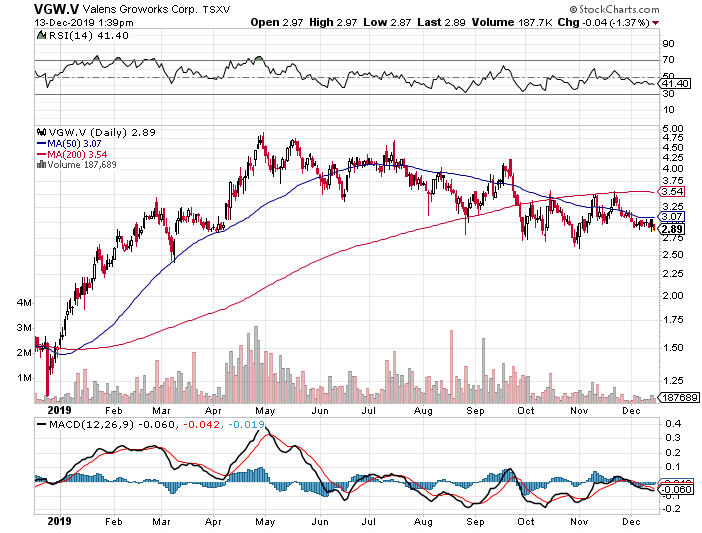Click the High 2.97 value
The height and width of the screenshot is (533, 702).
pos(333,22)
